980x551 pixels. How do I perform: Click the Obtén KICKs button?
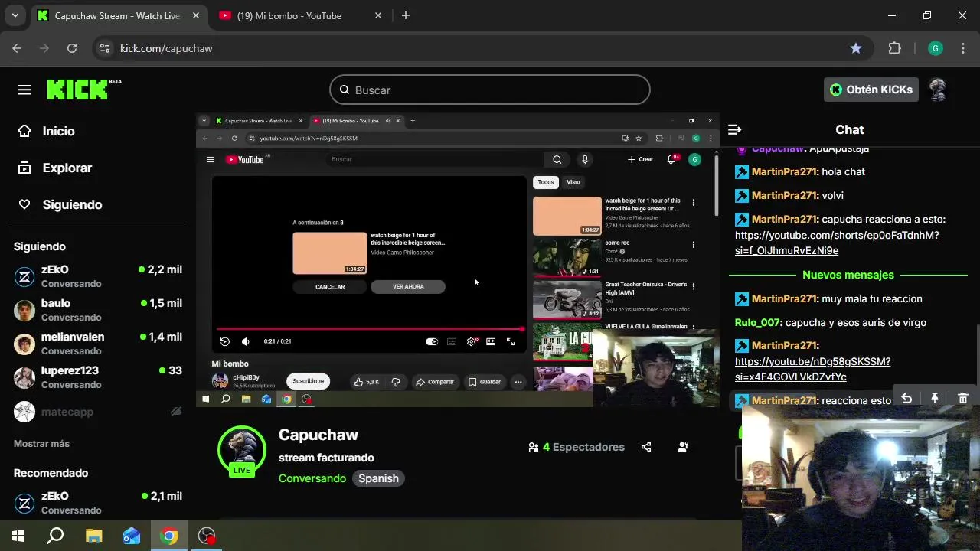(x=871, y=90)
